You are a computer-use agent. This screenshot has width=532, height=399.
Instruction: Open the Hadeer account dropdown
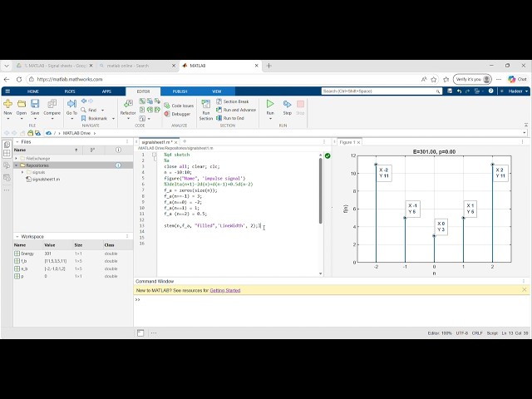519,91
